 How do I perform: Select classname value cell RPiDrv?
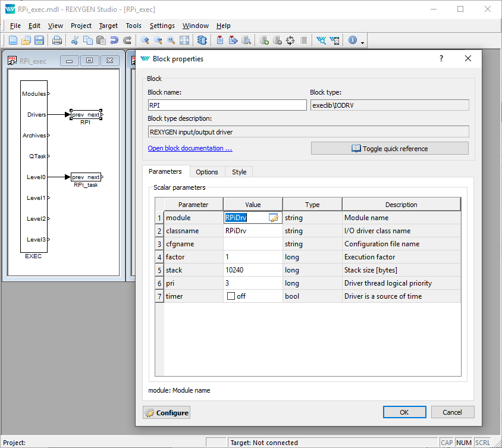tap(253, 231)
